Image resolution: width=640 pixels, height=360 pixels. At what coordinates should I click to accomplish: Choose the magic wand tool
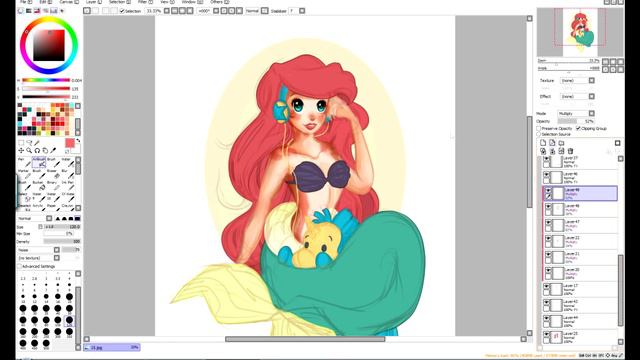tap(37, 143)
